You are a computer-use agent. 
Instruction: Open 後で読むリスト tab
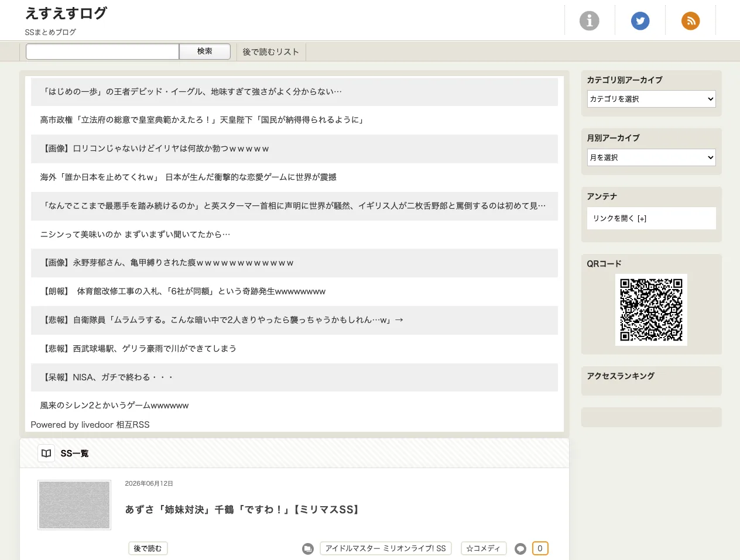(271, 52)
